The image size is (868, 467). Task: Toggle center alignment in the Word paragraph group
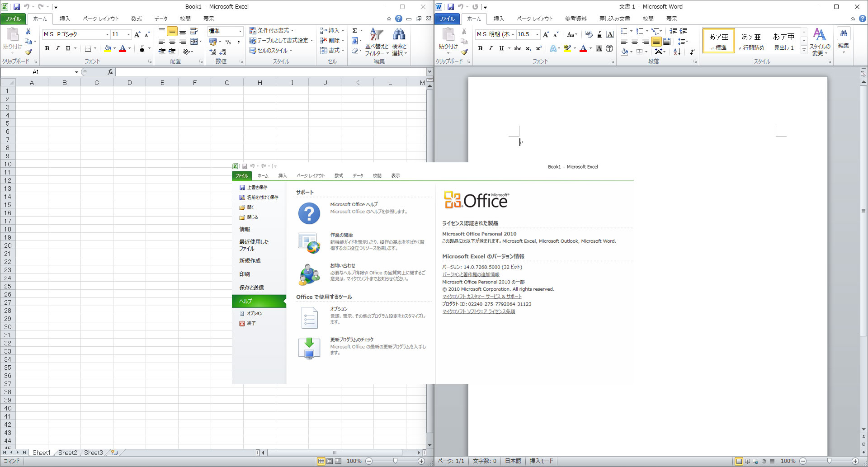pos(635,41)
